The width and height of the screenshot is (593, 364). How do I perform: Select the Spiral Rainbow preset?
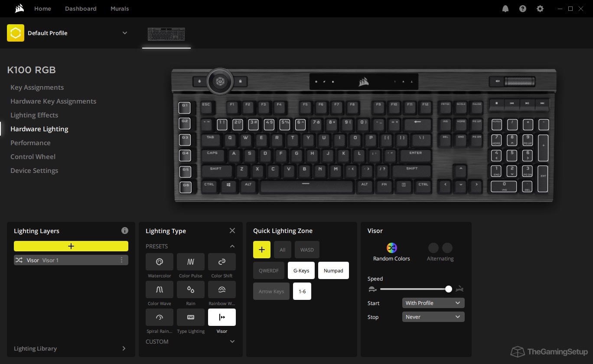pos(160,317)
